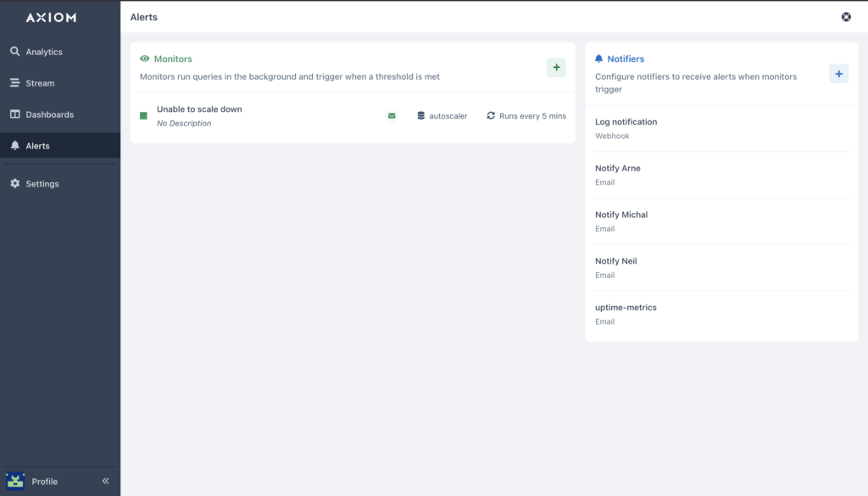Click the Profile avatar thumbnail
Screen dimensions: 868x496
coord(15,481)
